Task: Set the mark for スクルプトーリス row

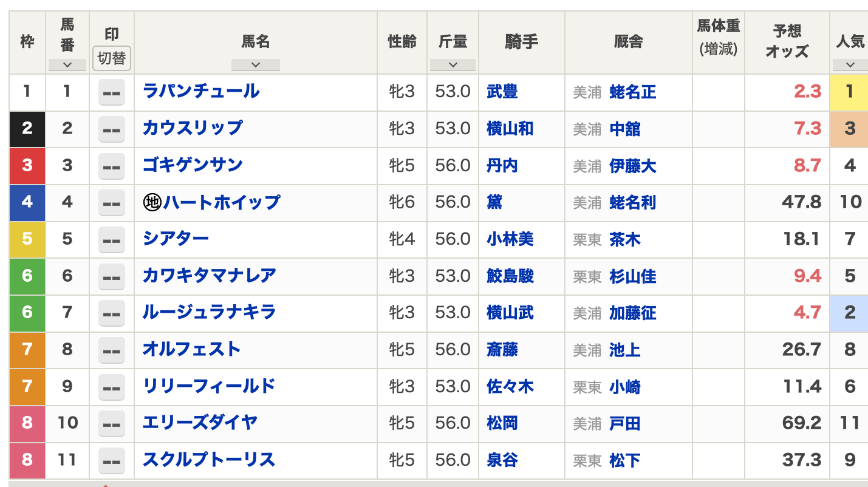Action: 112,461
